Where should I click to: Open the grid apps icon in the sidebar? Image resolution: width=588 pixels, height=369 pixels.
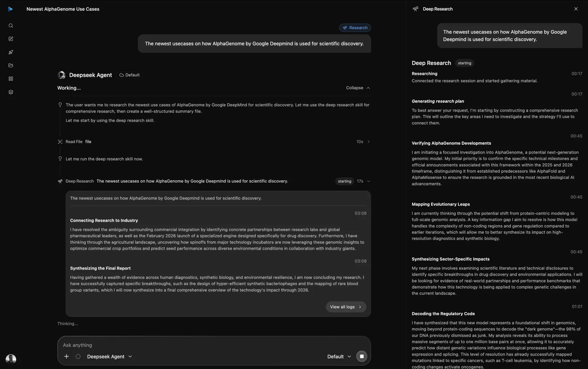[x=11, y=79]
